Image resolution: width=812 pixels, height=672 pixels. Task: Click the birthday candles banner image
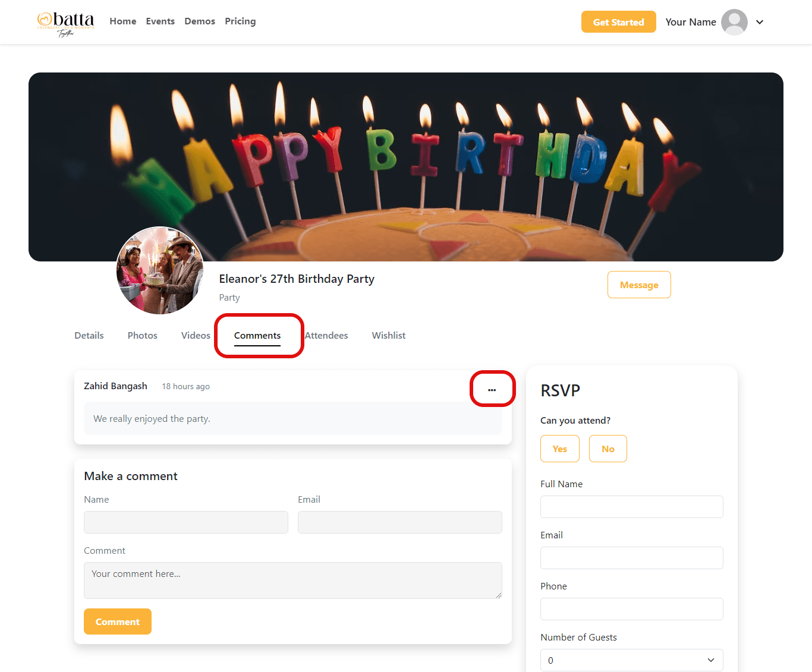[x=406, y=167]
